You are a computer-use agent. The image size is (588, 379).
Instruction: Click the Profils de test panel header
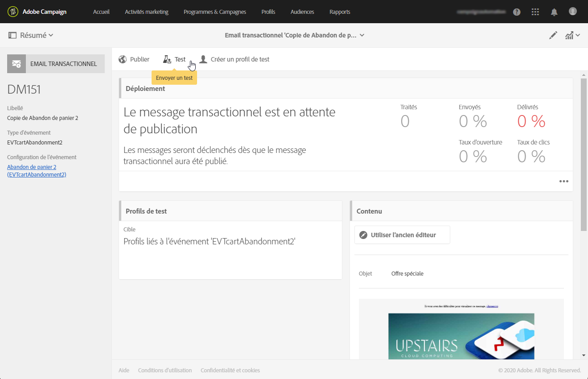tap(230, 211)
